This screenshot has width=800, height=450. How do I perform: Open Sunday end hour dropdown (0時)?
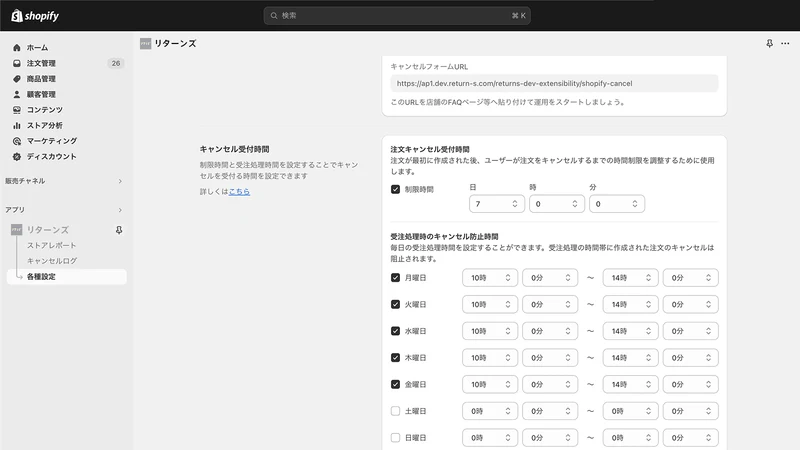click(631, 437)
